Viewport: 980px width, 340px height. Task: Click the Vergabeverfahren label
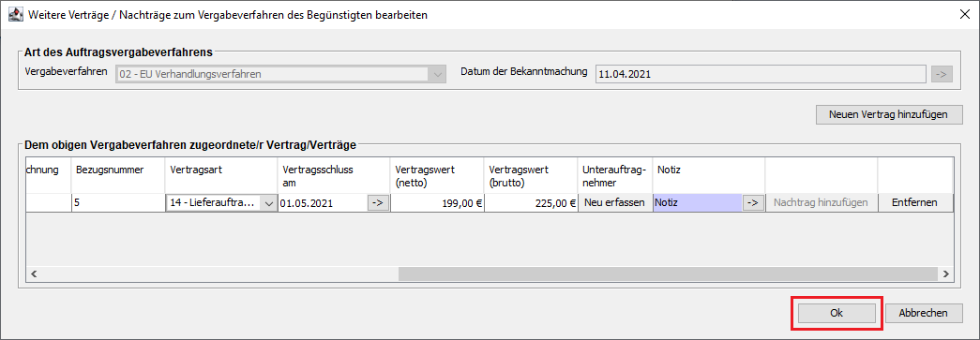coord(67,71)
